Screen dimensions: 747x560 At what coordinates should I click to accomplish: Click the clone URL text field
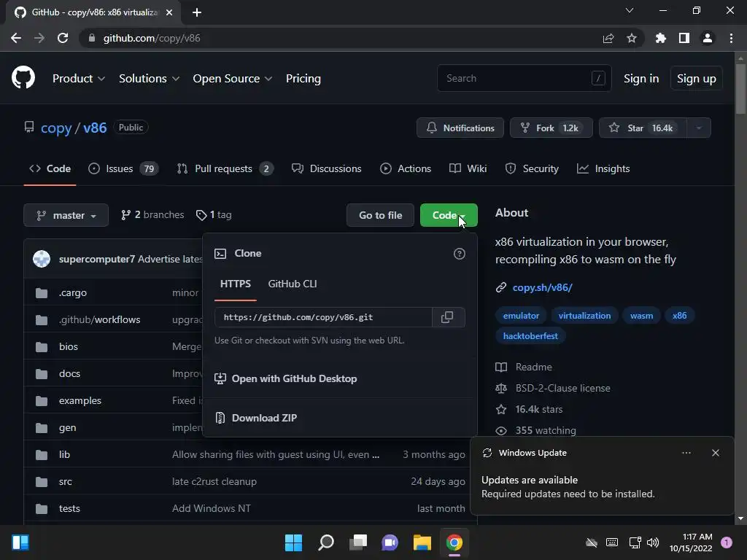323,317
